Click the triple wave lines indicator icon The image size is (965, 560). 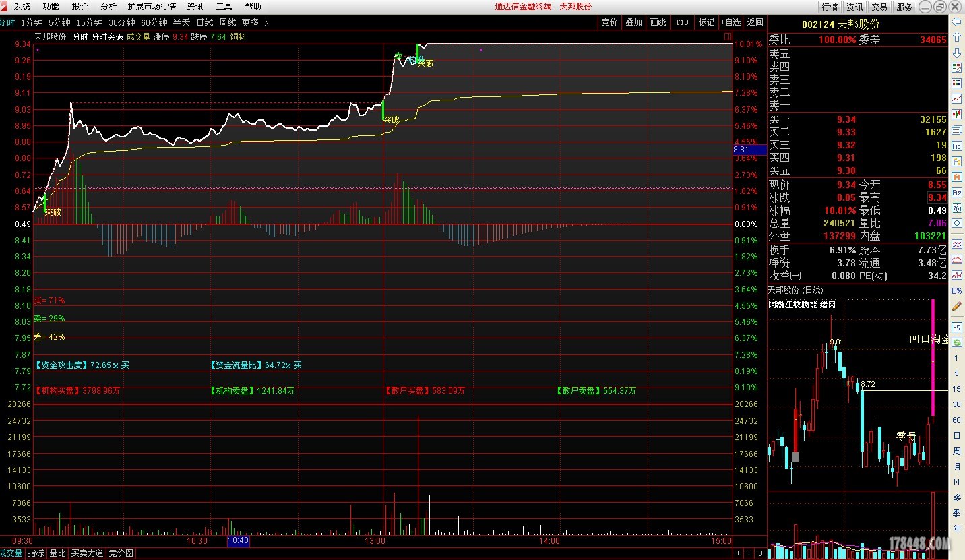956,245
